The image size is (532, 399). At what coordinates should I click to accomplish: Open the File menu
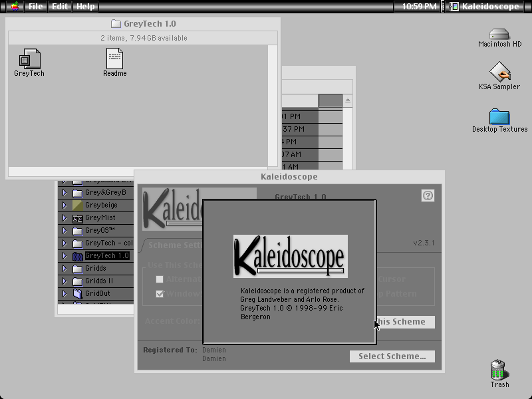click(x=35, y=7)
